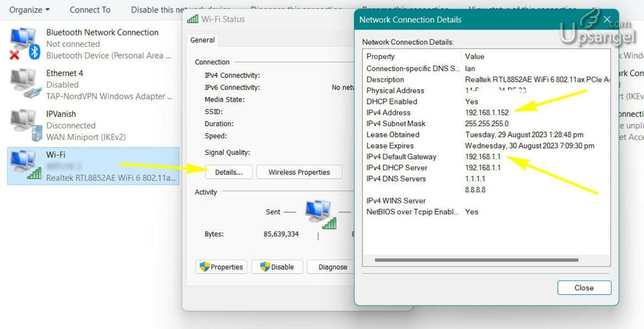Click the shield icon on Disable button
644x329 pixels.
265,267
